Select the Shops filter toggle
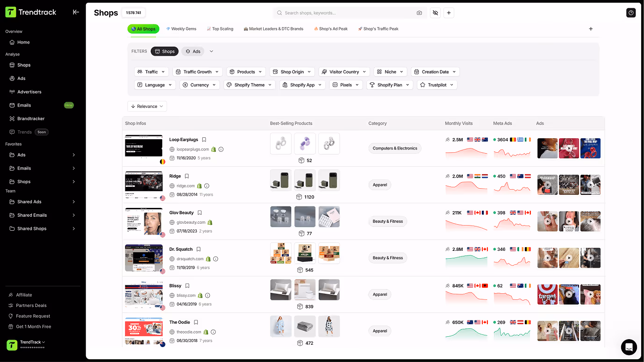644x362 pixels. pos(165,51)
